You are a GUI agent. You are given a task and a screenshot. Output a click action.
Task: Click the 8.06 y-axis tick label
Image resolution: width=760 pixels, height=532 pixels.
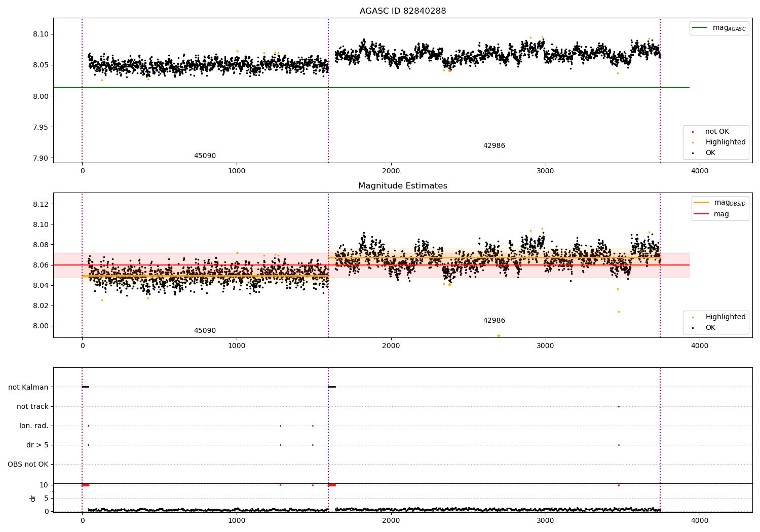[x=40, y=265]
